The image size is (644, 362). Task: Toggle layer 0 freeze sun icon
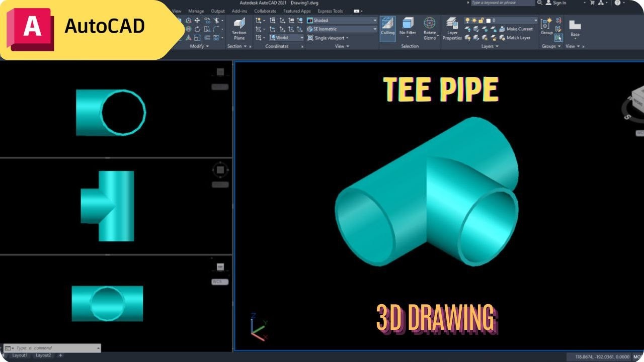(474, 20)
